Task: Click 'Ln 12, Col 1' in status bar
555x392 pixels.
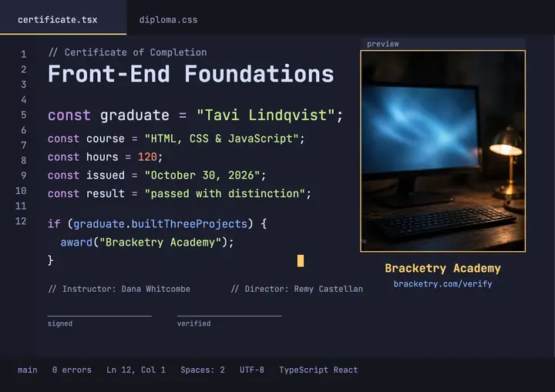Action: [x=136, y=370]
